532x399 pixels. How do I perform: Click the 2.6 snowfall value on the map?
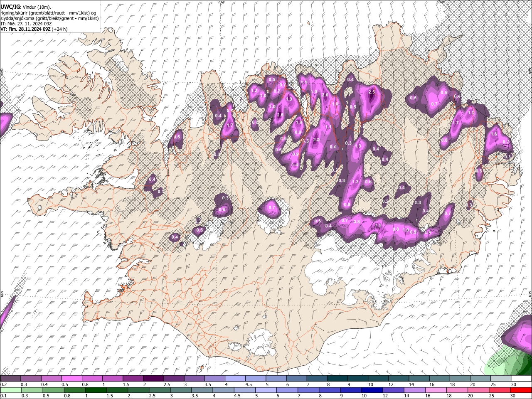click(280, 115)
